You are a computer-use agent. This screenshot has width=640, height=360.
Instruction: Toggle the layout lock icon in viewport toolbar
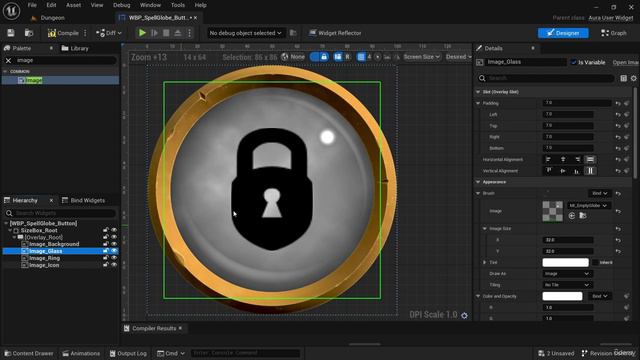pyautogui.click(x=324, y=57)
